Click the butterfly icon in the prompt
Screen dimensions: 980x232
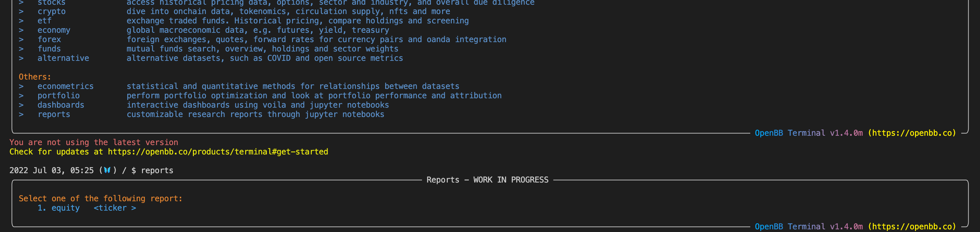(107, 170)
